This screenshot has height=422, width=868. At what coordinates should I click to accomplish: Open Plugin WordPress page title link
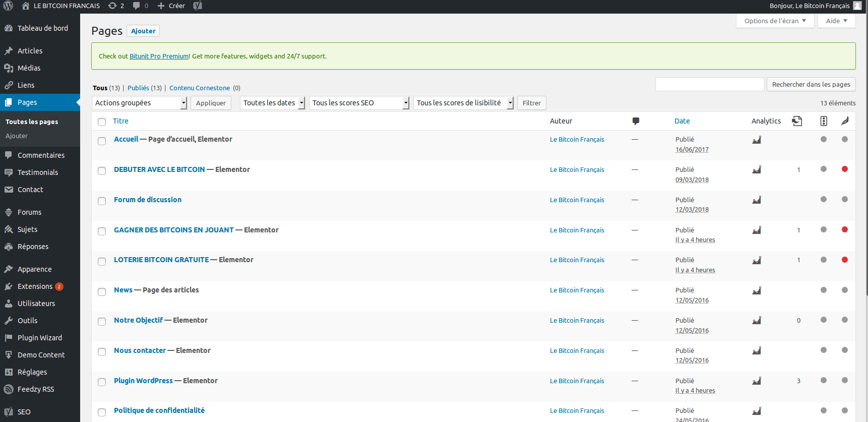pos(143,381)
